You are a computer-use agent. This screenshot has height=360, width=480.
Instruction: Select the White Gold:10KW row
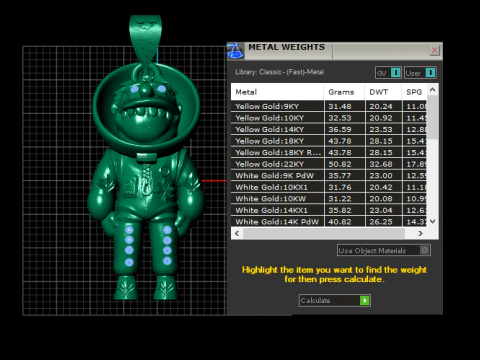(329, 199)
